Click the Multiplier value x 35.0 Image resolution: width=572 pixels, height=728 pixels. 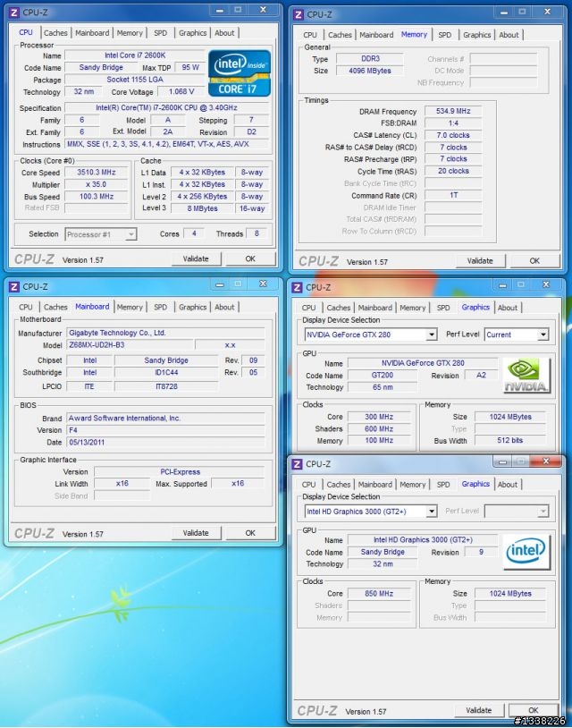tap(97, 184)
